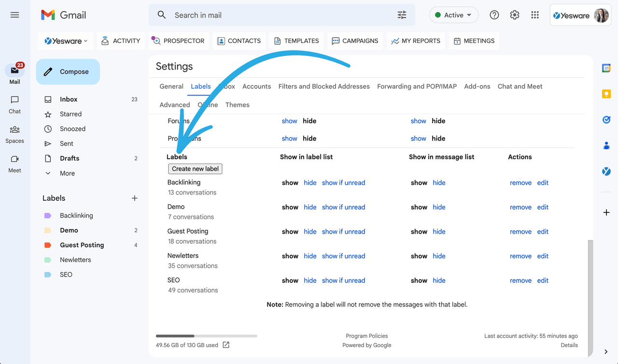Open Google Keep from the side panel
Image resolution: width=618 pixels, height=364 pixels.
pyautogui.click(x=606, y=94)
